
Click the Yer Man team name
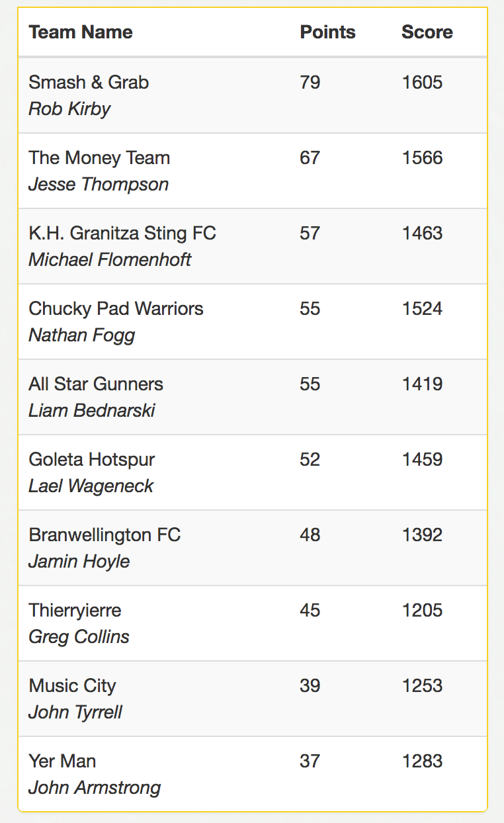point(62,761)
